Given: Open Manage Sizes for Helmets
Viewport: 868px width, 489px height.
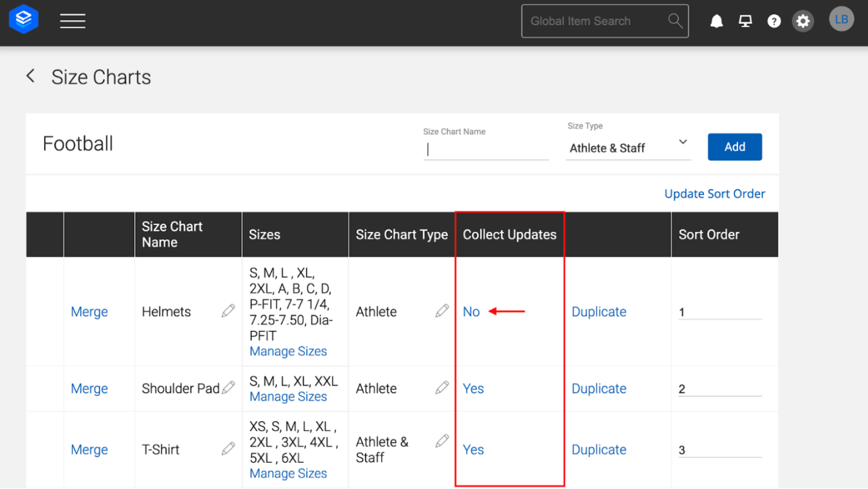Looking at the screenshot, I should pyautogui.click(x=288, y=351).
